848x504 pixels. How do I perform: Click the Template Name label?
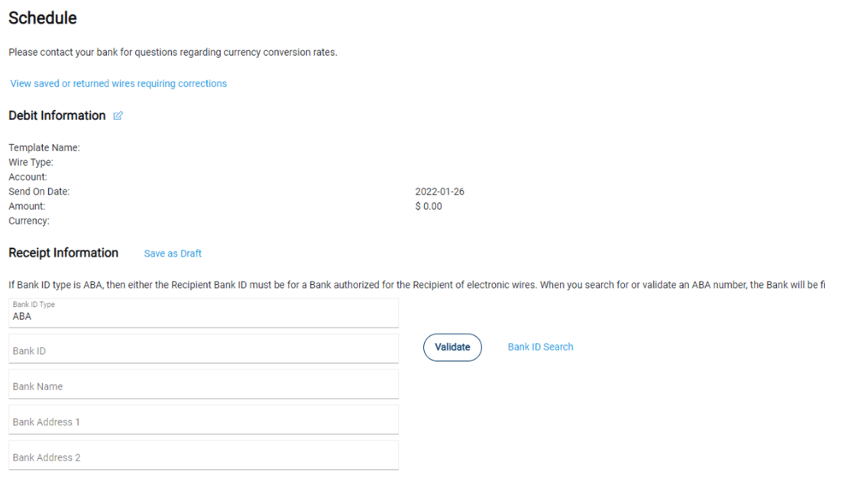[x=44, y=147]
